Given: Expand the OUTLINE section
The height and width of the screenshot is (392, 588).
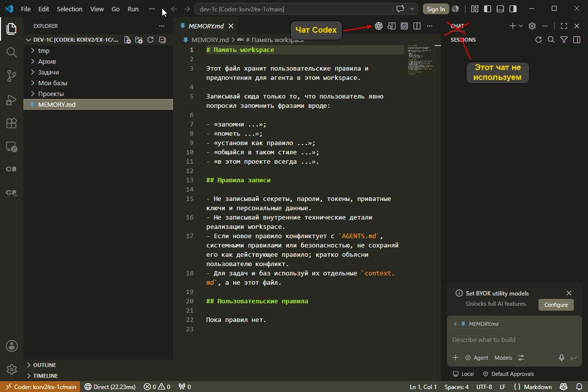Looking at the screenshot, I should (98, 365).
